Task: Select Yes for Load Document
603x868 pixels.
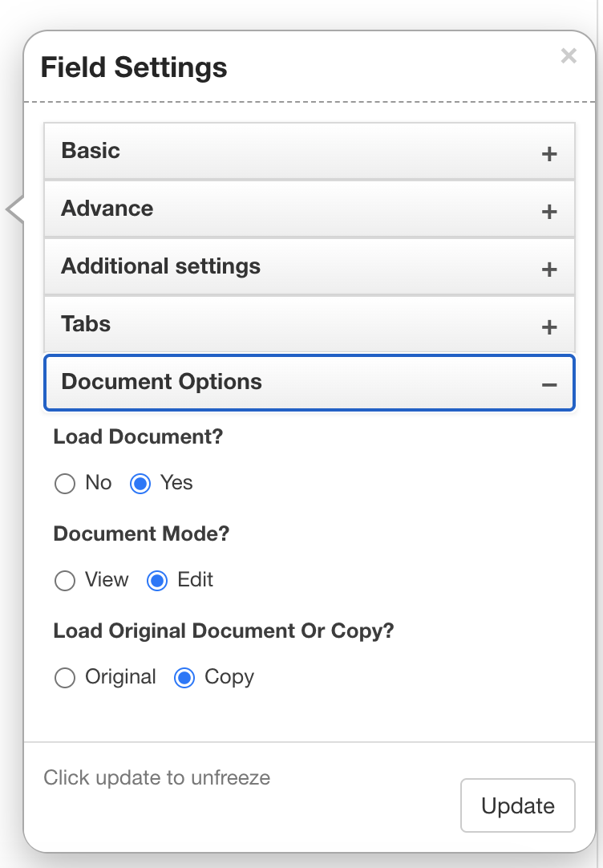Action: point(140,483)
